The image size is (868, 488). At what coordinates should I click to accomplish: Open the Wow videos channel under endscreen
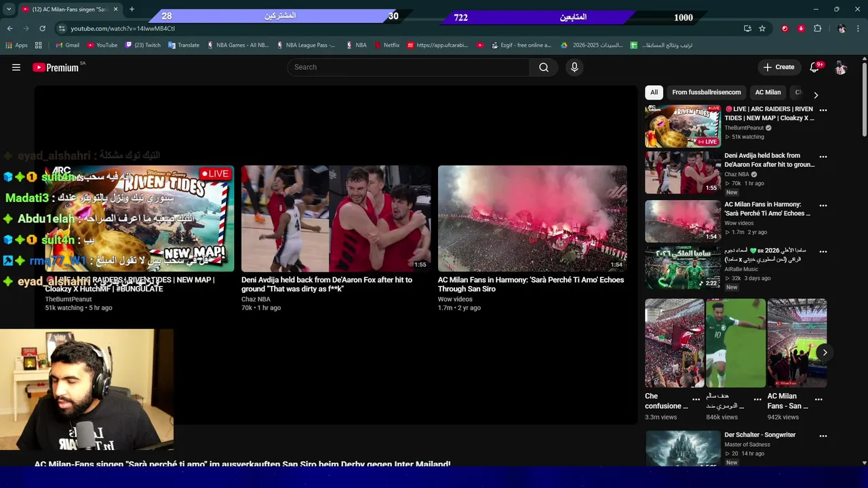point(455,299)
